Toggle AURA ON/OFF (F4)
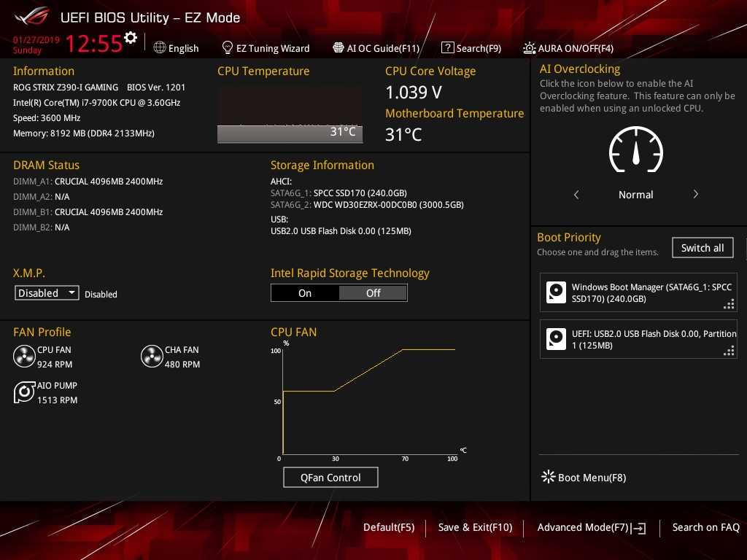Screen dimensions: 747x560 (x=568, y=48)
